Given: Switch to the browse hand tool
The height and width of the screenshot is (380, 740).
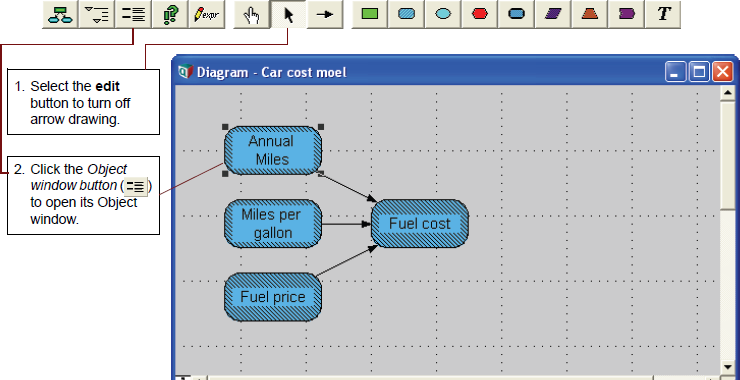Looking at the screenshot, I should [252, 15].
